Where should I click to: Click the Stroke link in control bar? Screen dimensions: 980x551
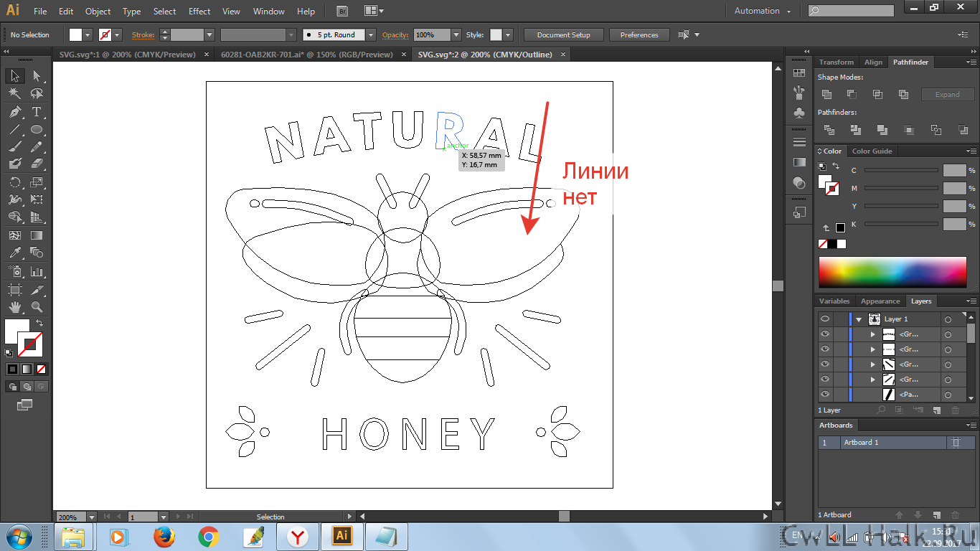point(143,34)
